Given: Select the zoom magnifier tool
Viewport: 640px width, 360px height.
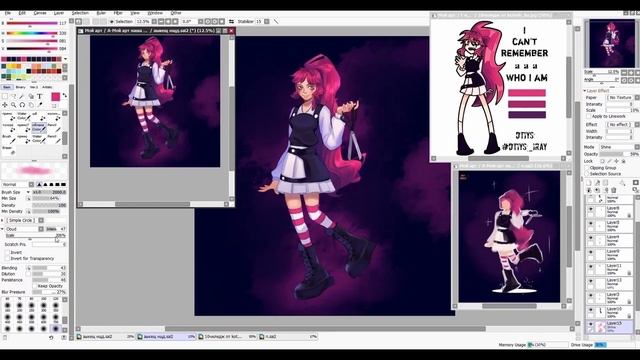Looking at the screenshot, I should point(13,104).
